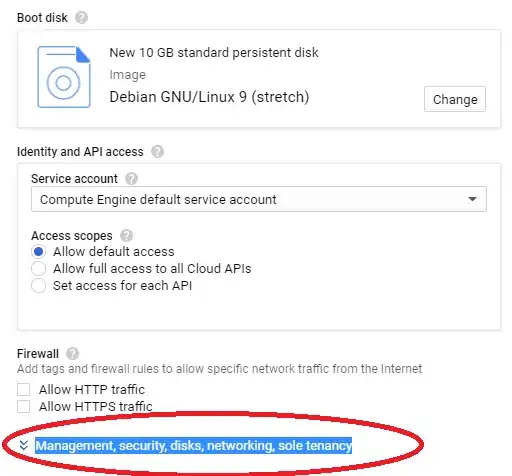Viewport: 512px width, 476px height.
Task: Open Compute Engine default service account dropdown
Action: click(x=259, y=199)
